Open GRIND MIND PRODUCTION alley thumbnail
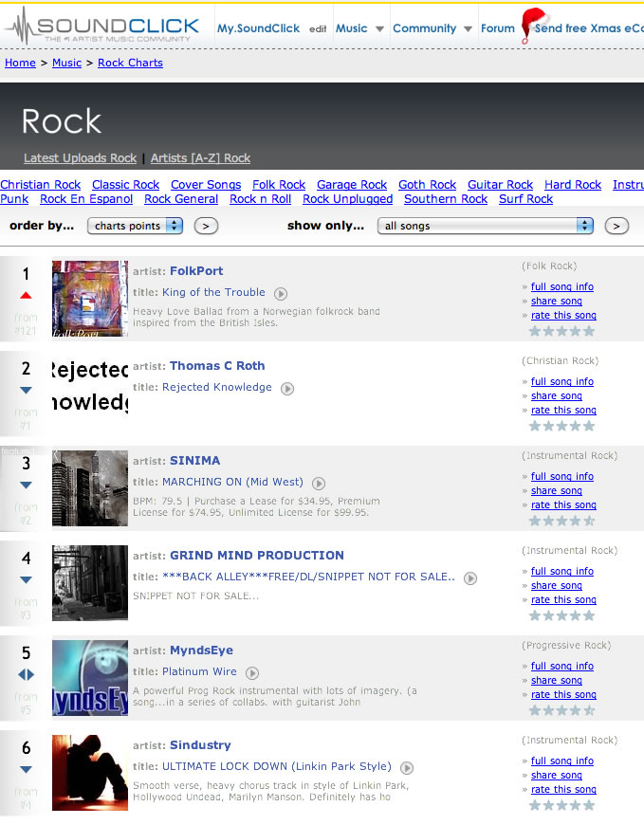The height and width of the screenshot is (825, 644). tap(90, 583)
